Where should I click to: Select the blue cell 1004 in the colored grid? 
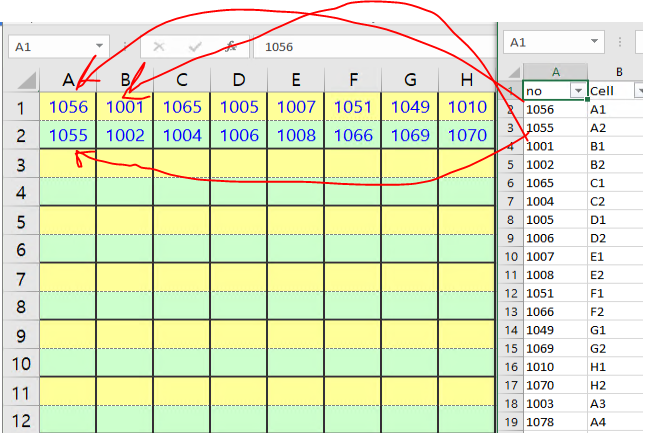click(182, 135)
